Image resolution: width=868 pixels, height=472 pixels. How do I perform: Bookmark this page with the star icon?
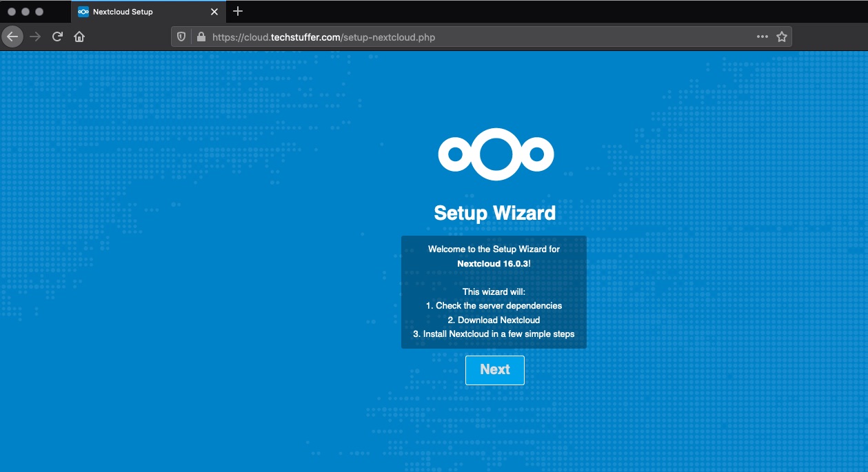coord(782,37)
